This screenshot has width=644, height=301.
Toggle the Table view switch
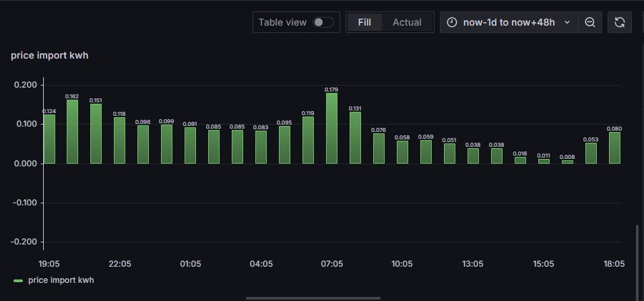click(323, 22)
